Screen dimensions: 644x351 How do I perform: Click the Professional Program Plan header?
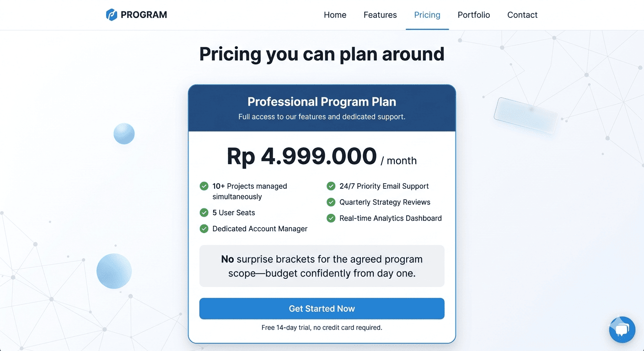(x=322, y=102)
